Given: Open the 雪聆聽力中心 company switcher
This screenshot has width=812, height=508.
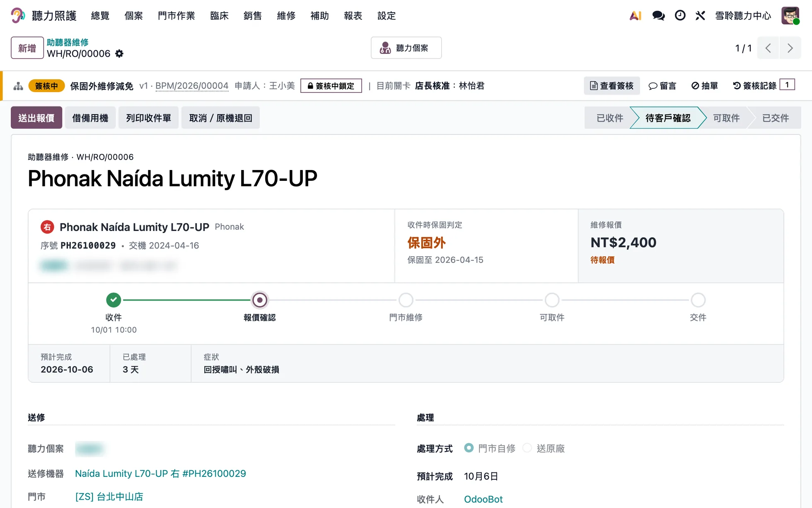Looking at the screenshot, I should (743, 16).
